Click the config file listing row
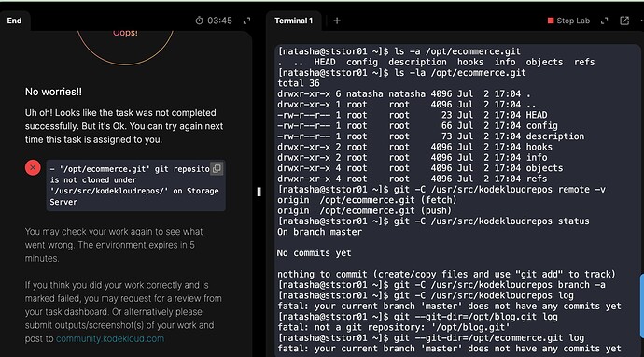This screenshot has width=644, height=357. (418, 126)
